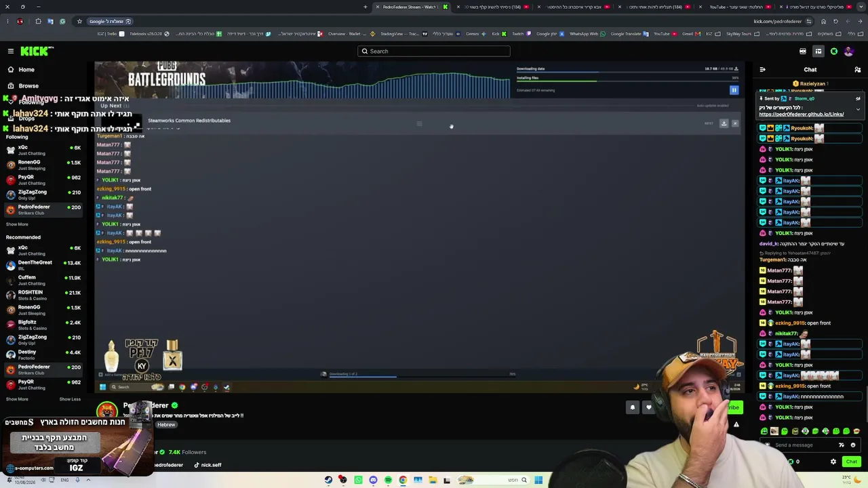Open WhatsApp from the Windows taskbar

click(x=358, y=480)
